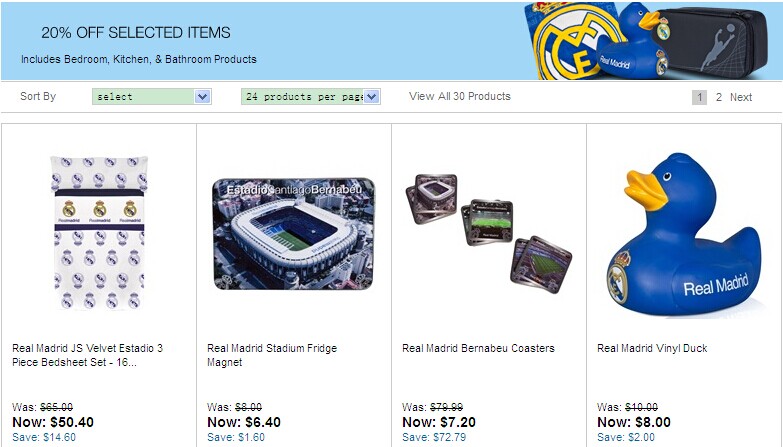Open the Sort By select dropdown

(151, 97)
